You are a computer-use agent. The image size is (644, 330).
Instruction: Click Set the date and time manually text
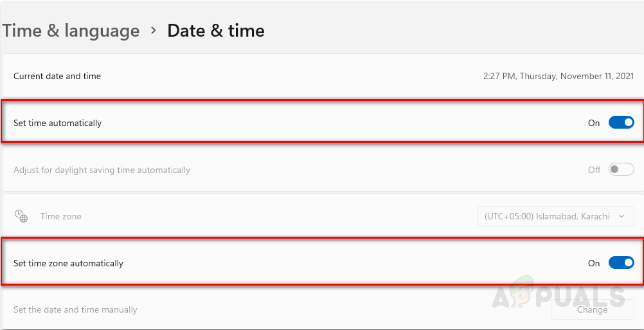tap(75, 309)
